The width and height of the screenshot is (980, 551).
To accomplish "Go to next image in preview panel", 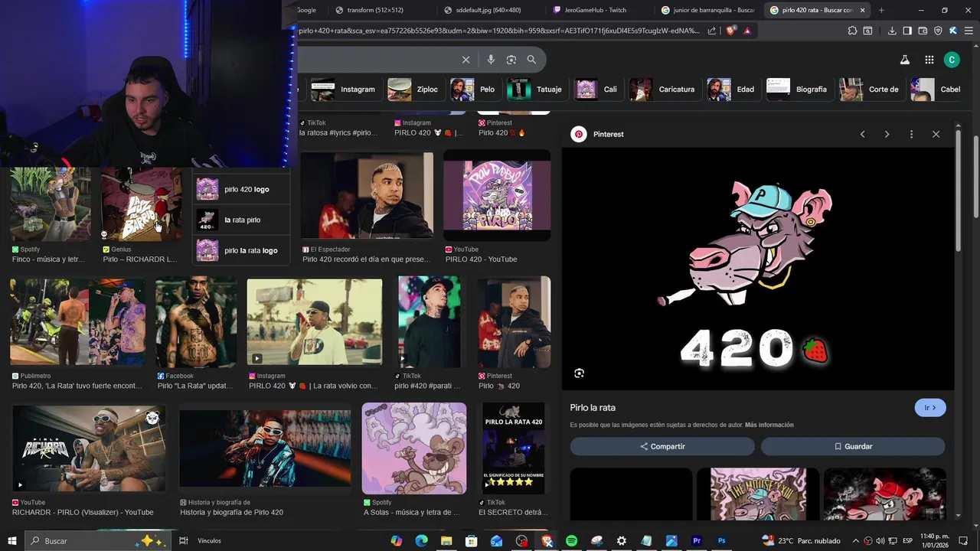I will (x=887, y=134).
